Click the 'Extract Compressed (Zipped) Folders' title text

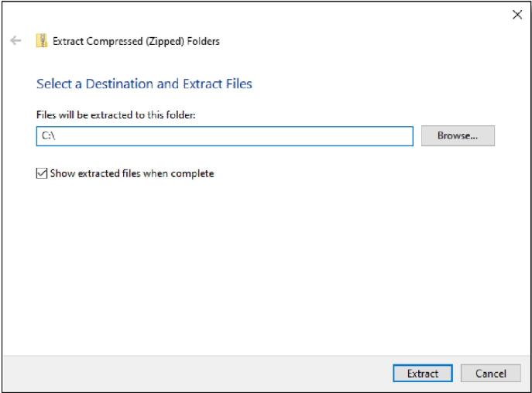[x=136, y=42]
